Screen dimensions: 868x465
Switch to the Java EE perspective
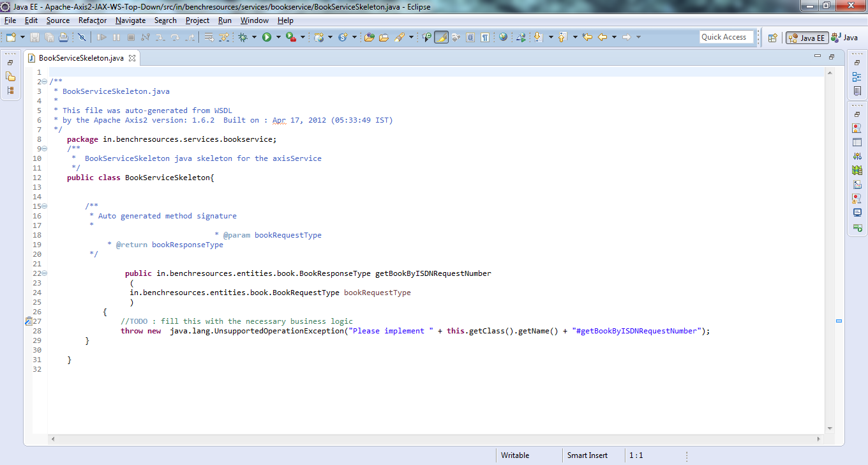pos(807,38)
